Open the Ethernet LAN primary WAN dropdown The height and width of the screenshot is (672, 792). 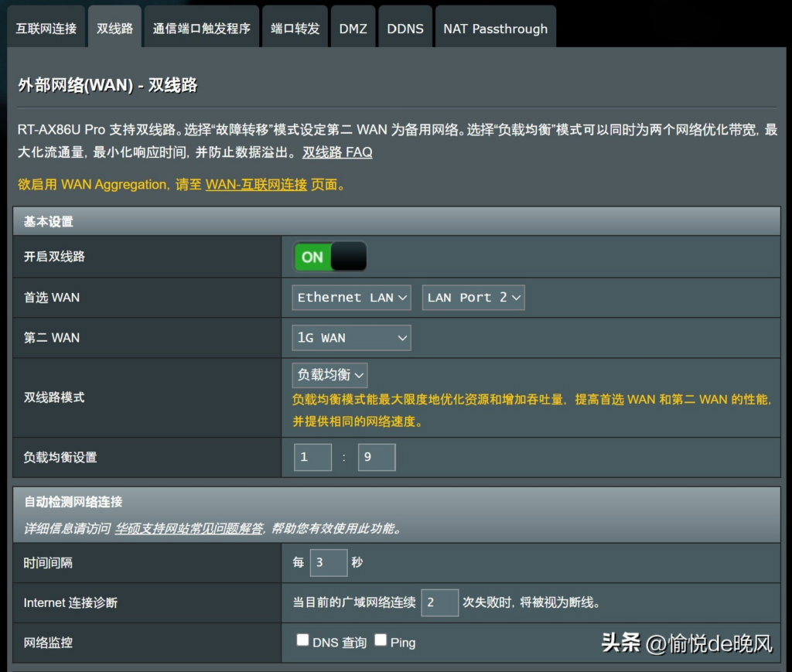point(353,298)
